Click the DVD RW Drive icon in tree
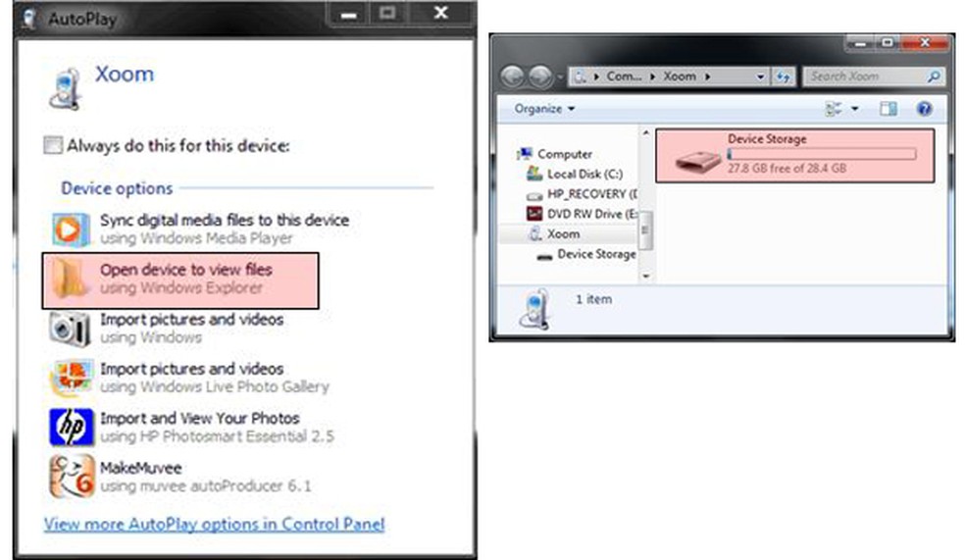The width and height of the screenshot is (965, 560). (x=534, y=213)
